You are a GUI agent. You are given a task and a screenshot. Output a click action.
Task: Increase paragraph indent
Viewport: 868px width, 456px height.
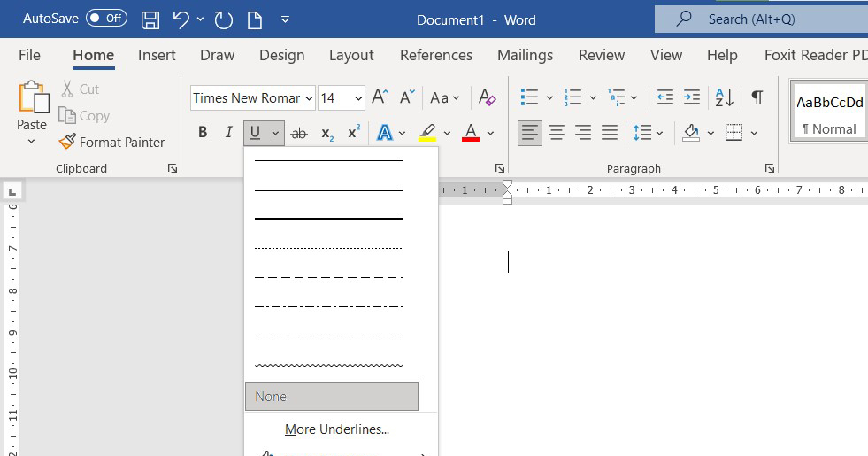tap(691, 97)
